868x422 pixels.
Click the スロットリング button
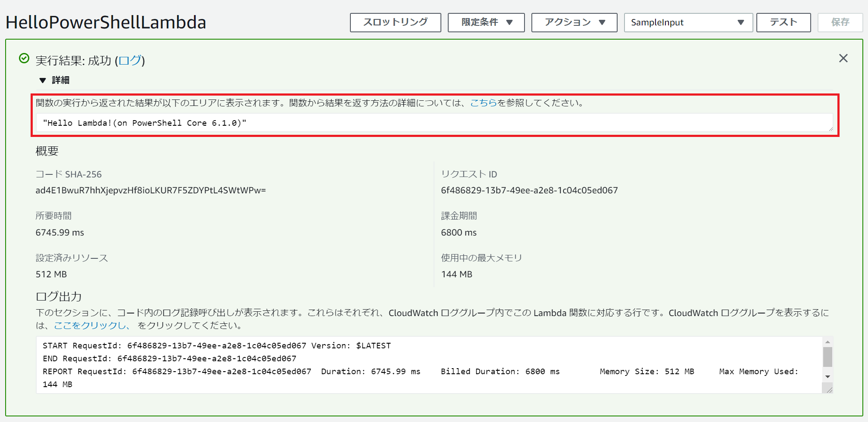click(395, 22)
